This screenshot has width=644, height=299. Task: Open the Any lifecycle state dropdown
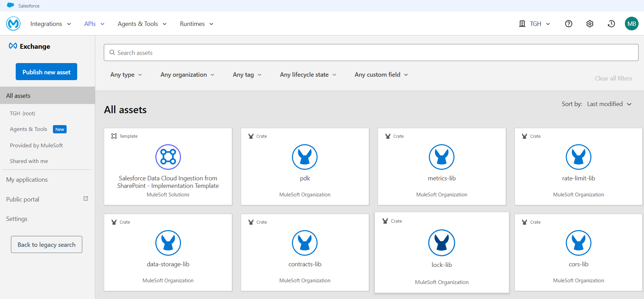(308, 75)
